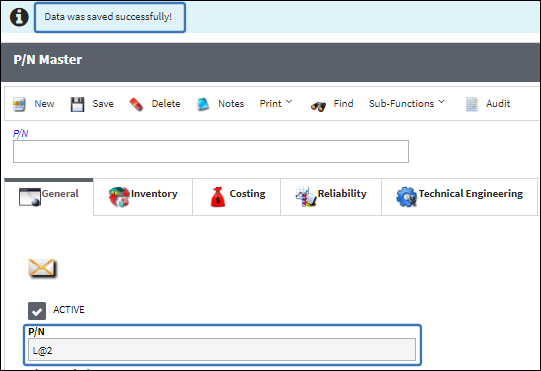Switch to the General tab

point(49,197)
